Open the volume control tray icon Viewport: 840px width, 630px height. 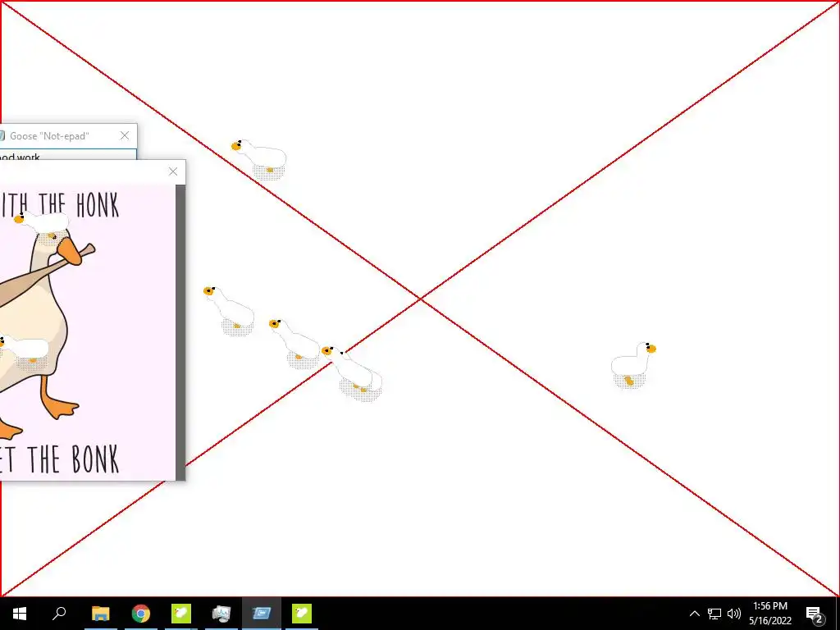click(734, 614)
